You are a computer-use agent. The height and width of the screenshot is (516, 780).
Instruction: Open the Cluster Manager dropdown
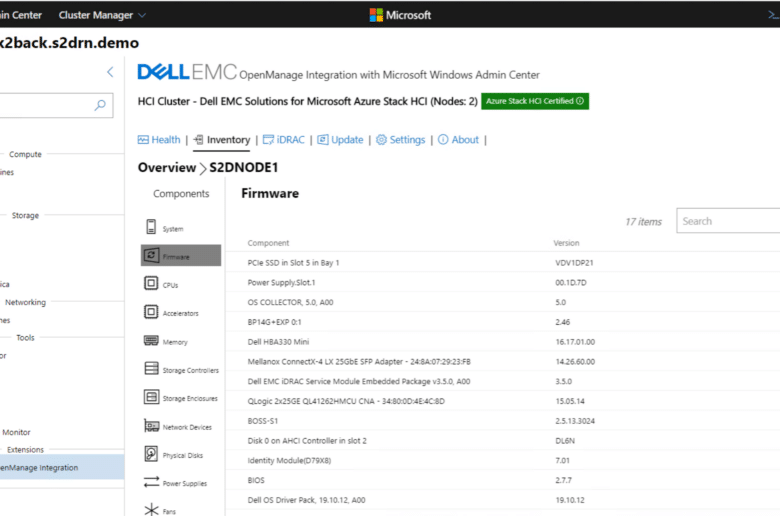102,15
